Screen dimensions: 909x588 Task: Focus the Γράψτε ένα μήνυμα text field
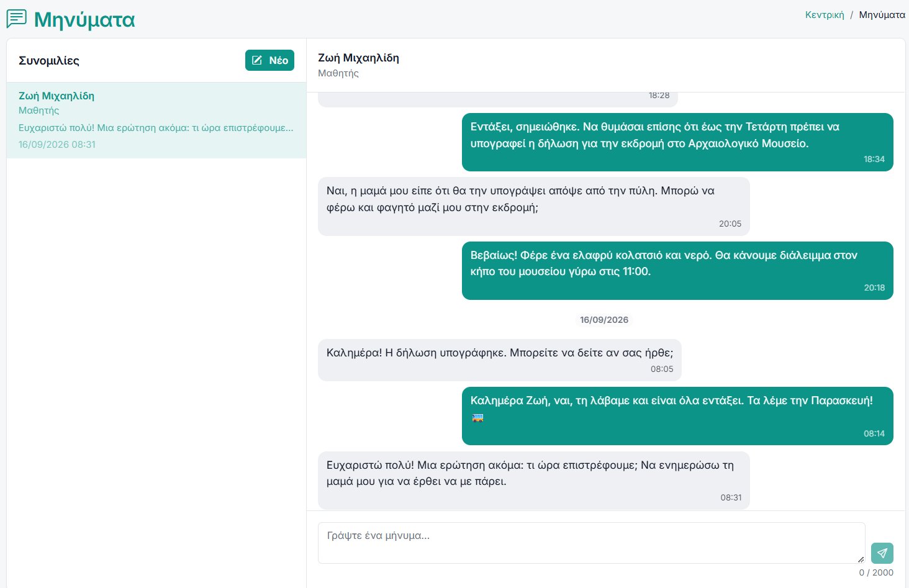point(591,543)
